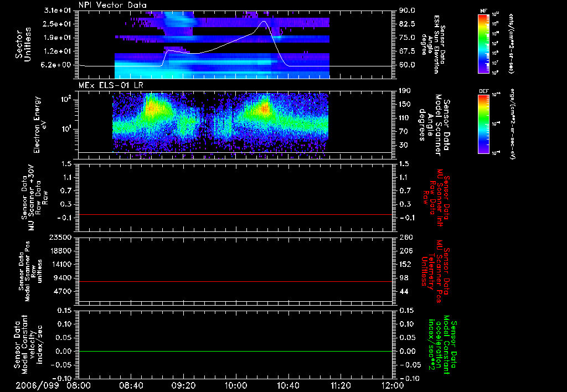The width and height of the screenshot is (567, 392).
Task: Click the 75.0 sun elevation tick
Action: point(407,38)
